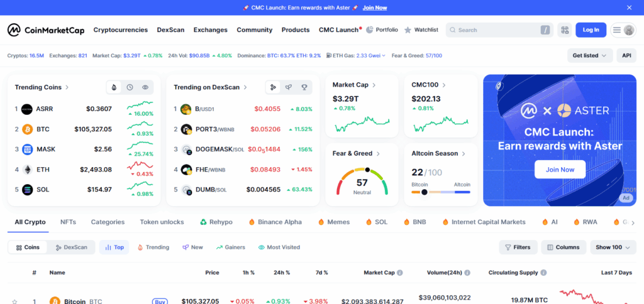Select the Trending filter
644x304 pixels.
(x=153, y=247)
